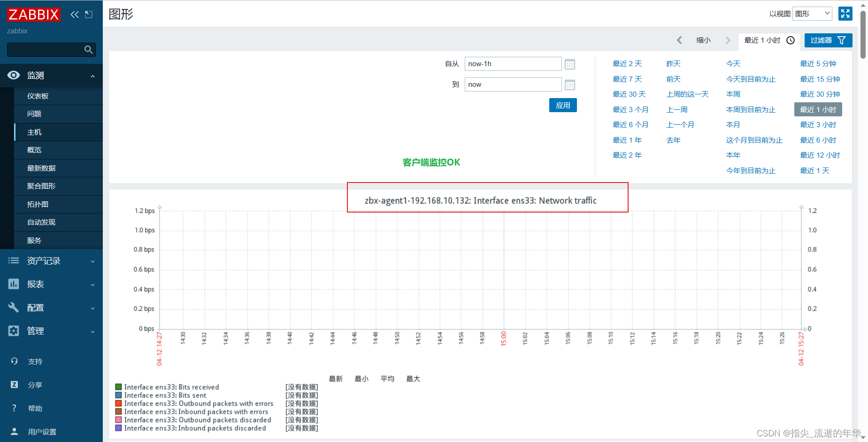Open calendar picker for the From field
The width and height of the screenshot is (868, 442).
(570, 64)
